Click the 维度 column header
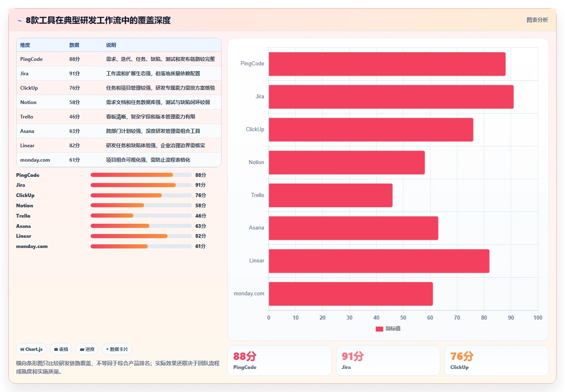 (25, 45)
